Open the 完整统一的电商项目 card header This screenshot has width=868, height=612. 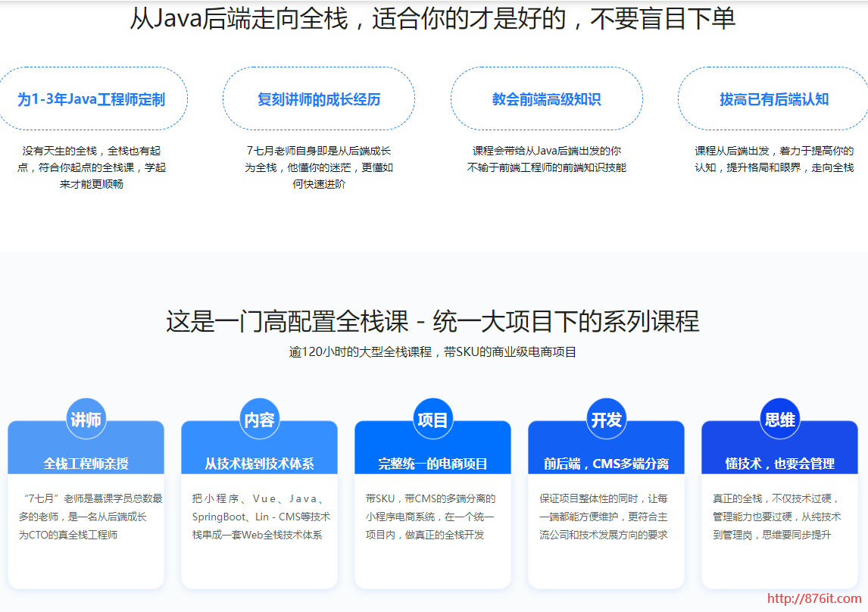432,448
